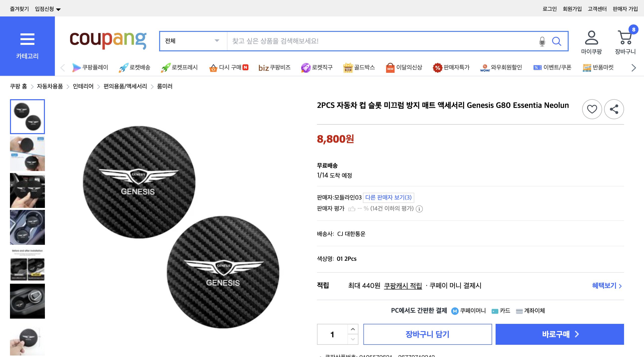Click the right chevron in the category strip
This screenshot has width=644, height=357.
[633, 68]
